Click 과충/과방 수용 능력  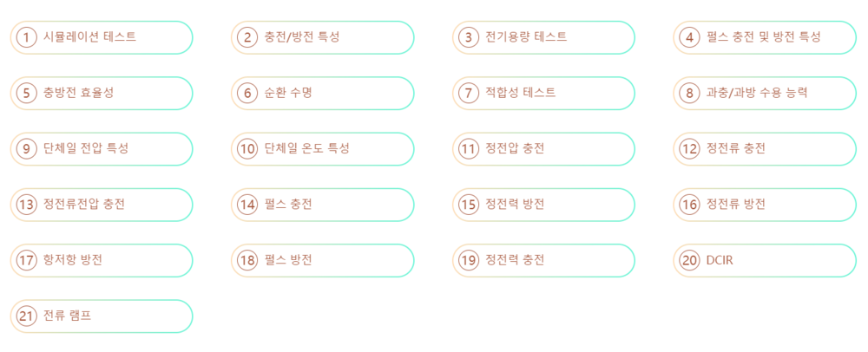point(765,93)
